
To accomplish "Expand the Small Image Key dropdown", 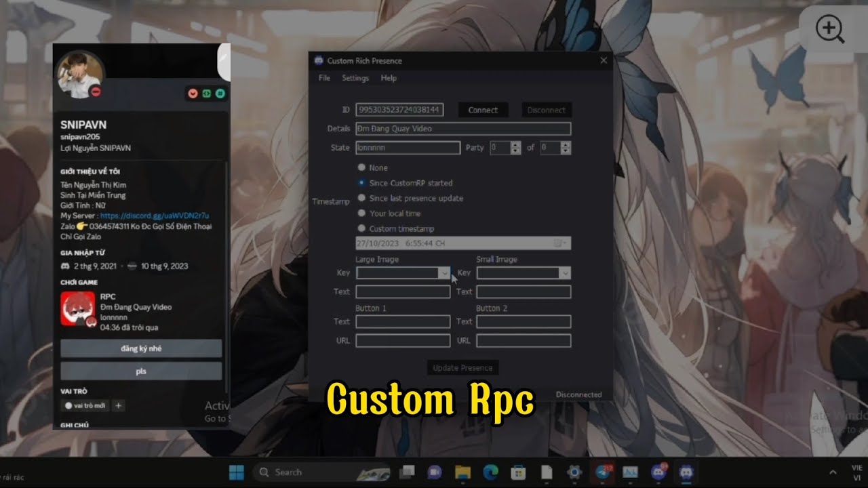I will pos(564,273).
